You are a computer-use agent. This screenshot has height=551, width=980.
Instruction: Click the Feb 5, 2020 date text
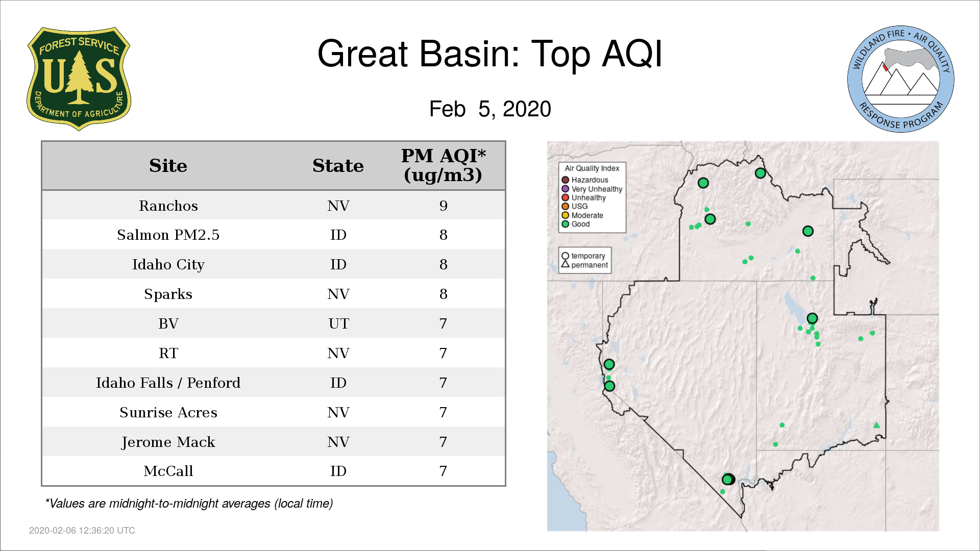click(x=490, y=109)
